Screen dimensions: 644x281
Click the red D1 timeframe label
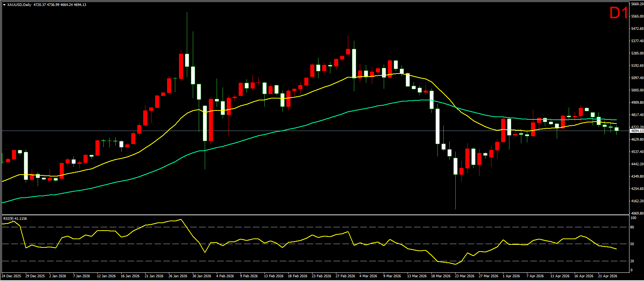click(618, 13)
